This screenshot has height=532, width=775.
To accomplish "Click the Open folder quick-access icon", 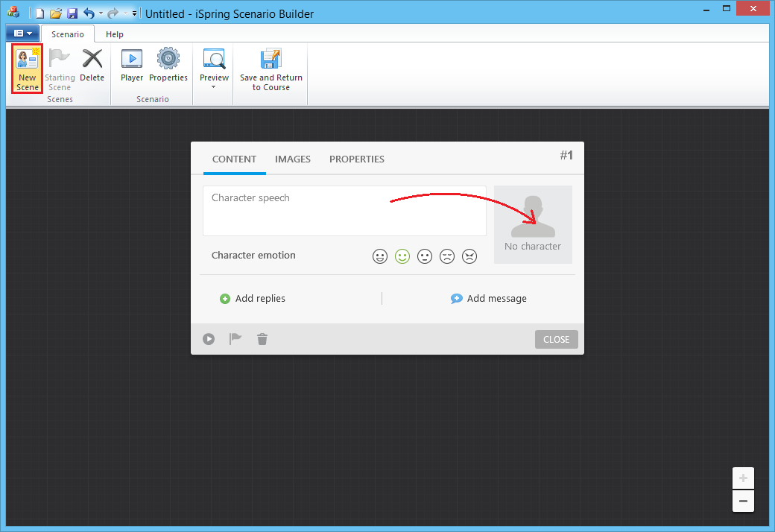I will (x=56, y=13).
